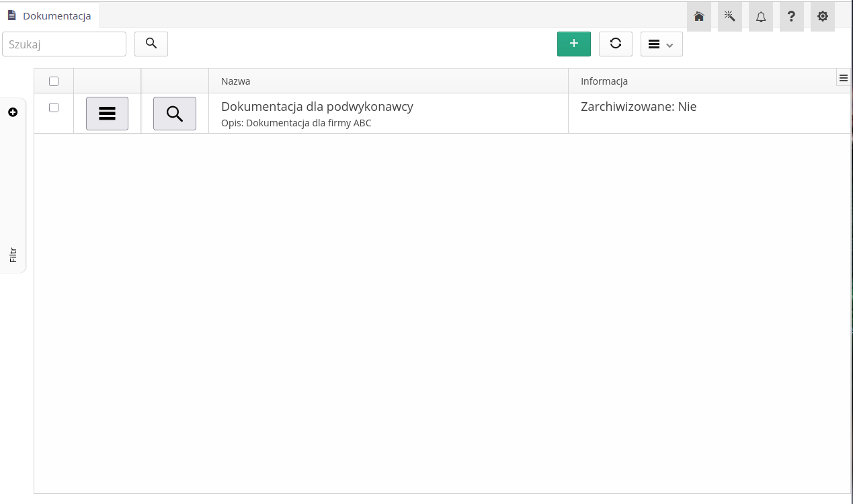Focus the Szukaj search field
This screenshot has width=853, height=504.
(65, 44)
